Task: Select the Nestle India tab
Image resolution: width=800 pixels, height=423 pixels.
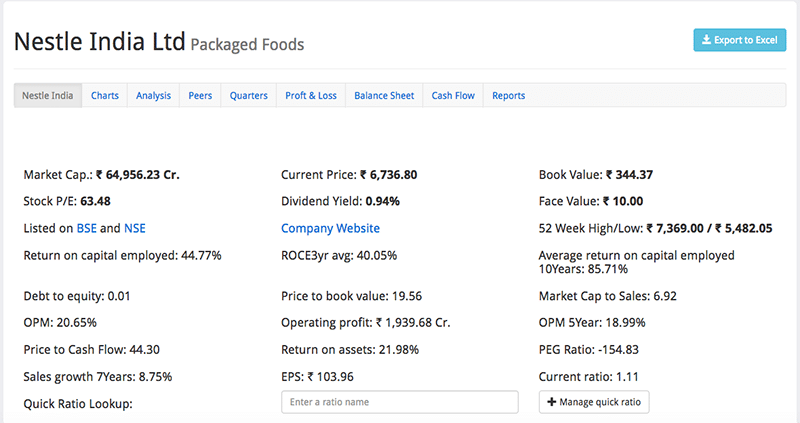Action: (x=47, y=95)
